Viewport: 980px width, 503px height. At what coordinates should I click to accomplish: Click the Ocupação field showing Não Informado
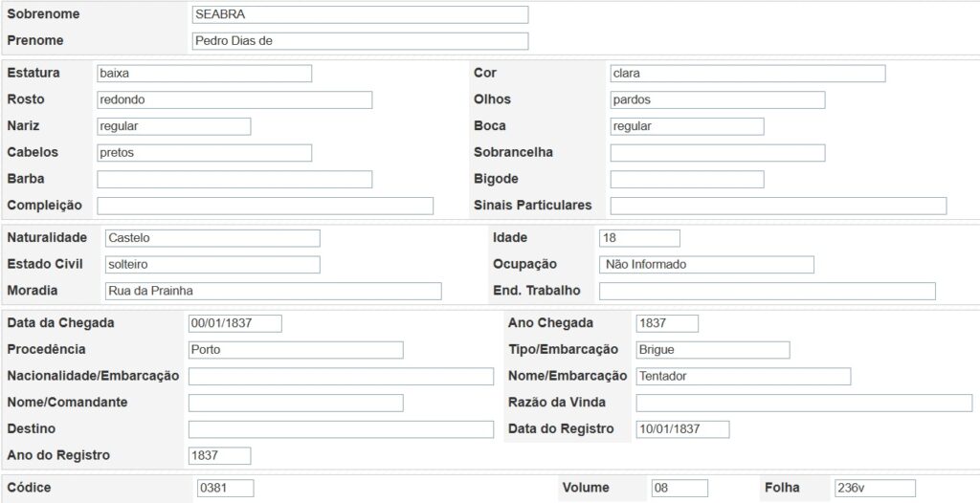click(x=706, y=265)
